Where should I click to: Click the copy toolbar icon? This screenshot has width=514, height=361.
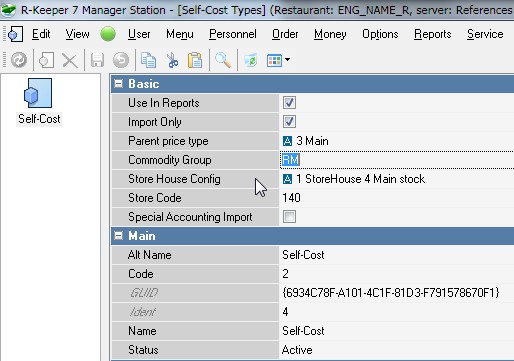click(148, 60)
